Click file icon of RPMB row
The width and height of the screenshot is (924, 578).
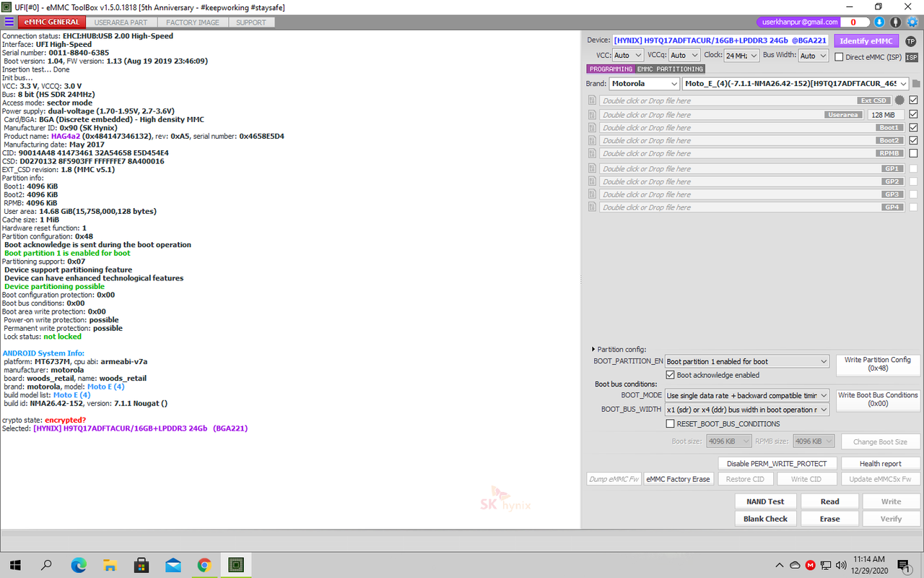tap(592, 154)
